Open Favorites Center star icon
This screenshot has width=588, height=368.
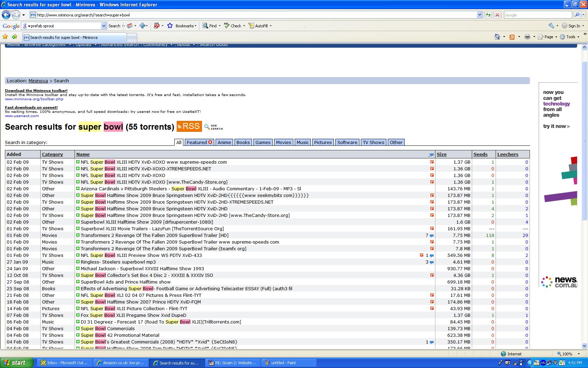5,37
